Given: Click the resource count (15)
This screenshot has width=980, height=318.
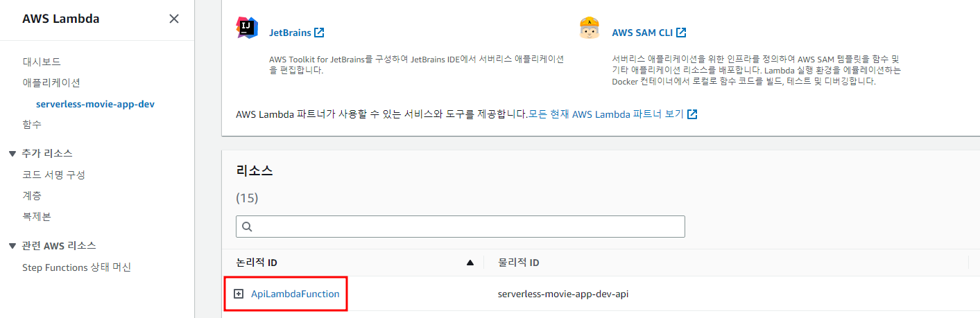Looking at the screenshot, I should point(247,198).
